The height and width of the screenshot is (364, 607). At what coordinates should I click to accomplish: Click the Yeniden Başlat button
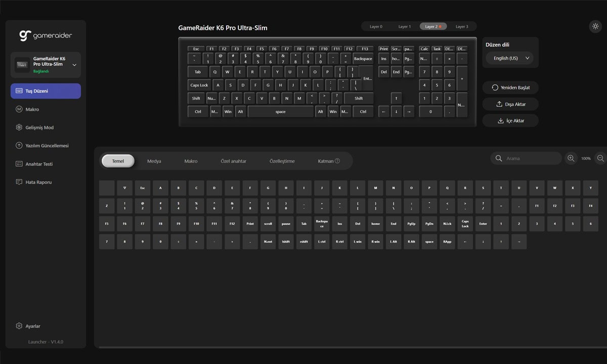[x=510, y=87]
